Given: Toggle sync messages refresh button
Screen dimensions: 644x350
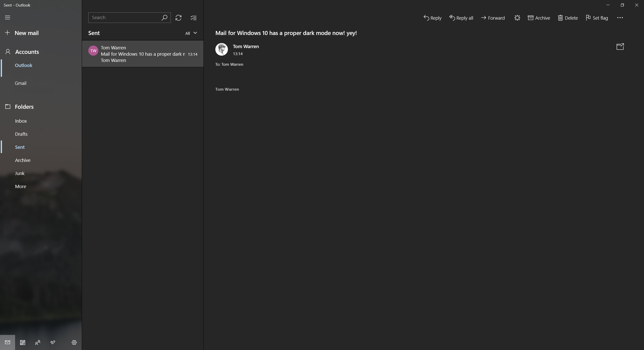Looking at the screenshot, I should click(x=178, y=17).
